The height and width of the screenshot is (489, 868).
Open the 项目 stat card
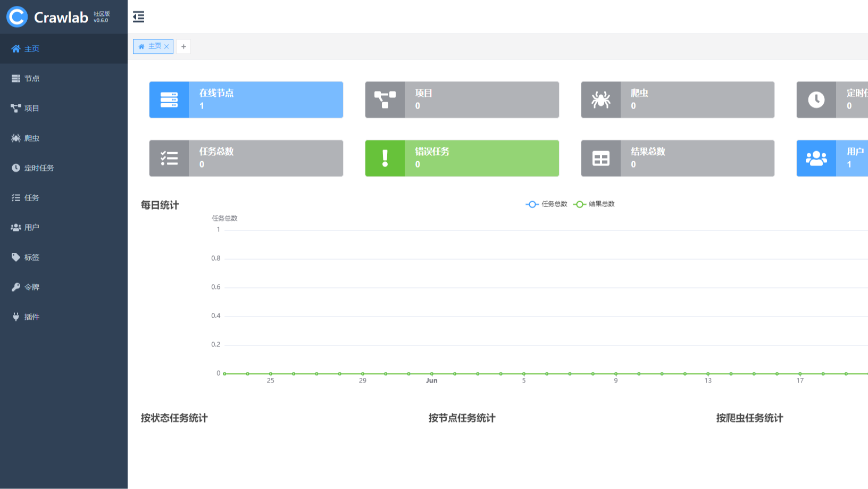tap(462, 100)
